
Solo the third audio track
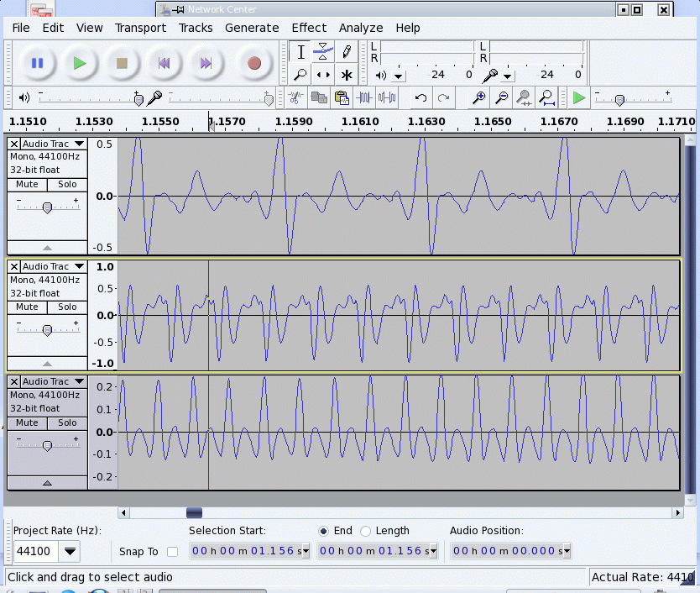[x=67, y=423]
